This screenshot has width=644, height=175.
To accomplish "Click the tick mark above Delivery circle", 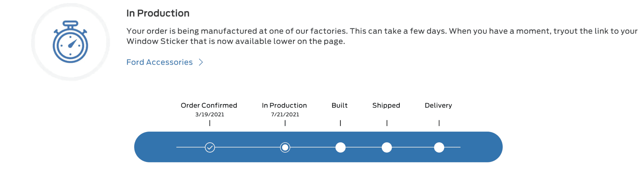I will (439, 123).
